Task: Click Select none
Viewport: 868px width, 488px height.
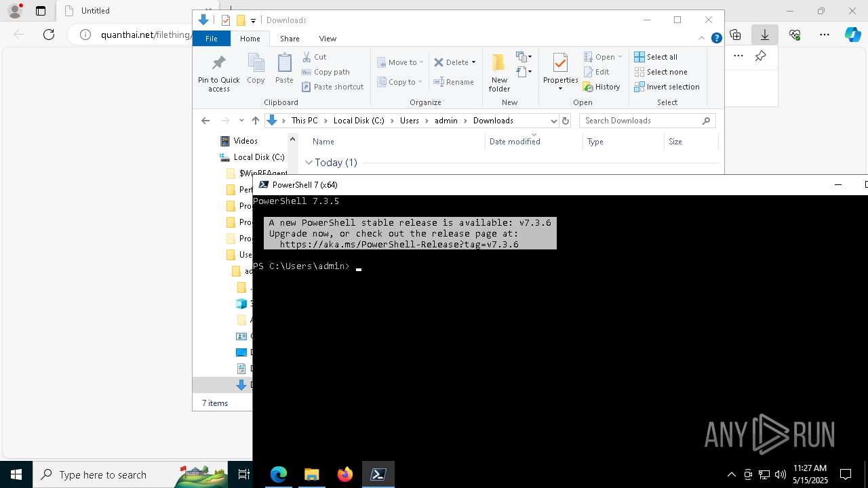Action: (661, 72)
